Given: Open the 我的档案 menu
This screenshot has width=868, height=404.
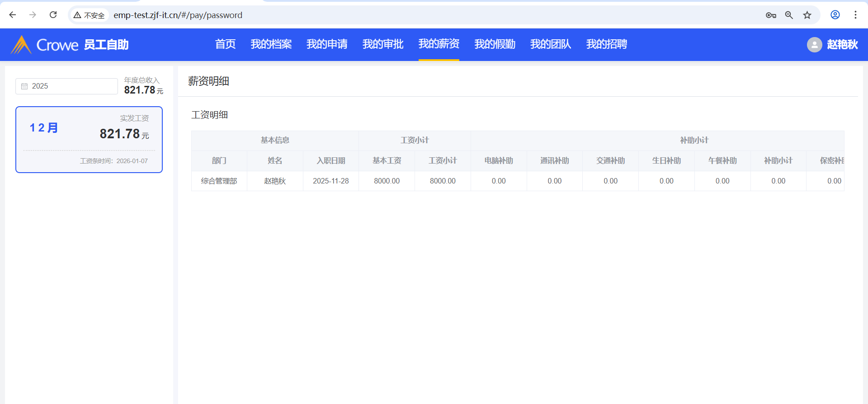Looking at the screenshot, I should point(271,44).
